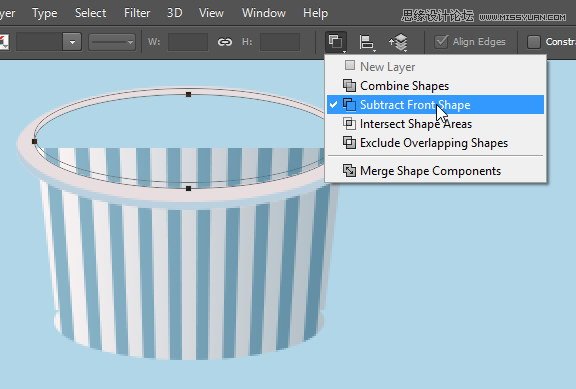Viewport: 576px width, 389px height.
Task: Expand the stroke width dropdown arrow
Action: tap(72, 42)
